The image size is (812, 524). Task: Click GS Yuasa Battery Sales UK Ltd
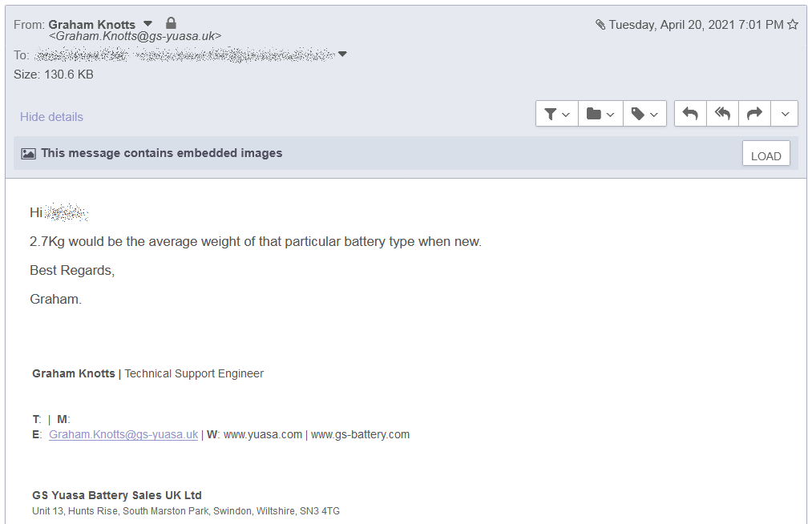116,495
